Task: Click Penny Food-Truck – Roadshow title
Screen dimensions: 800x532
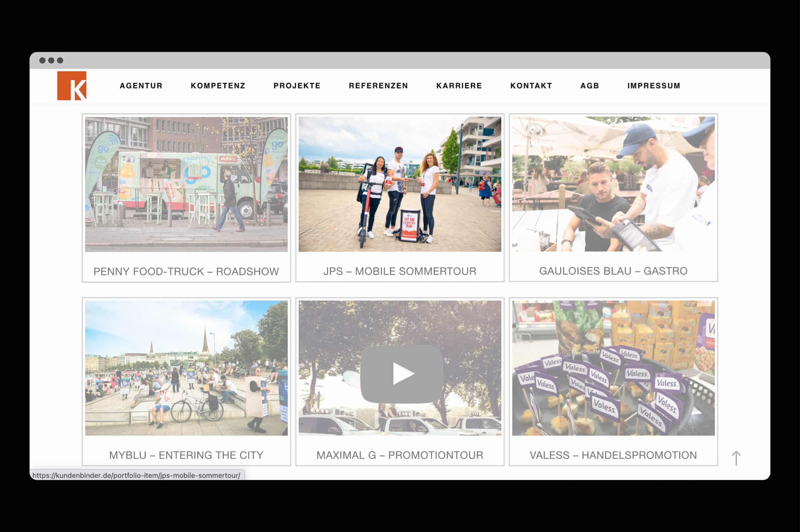Action: [186, 271]
